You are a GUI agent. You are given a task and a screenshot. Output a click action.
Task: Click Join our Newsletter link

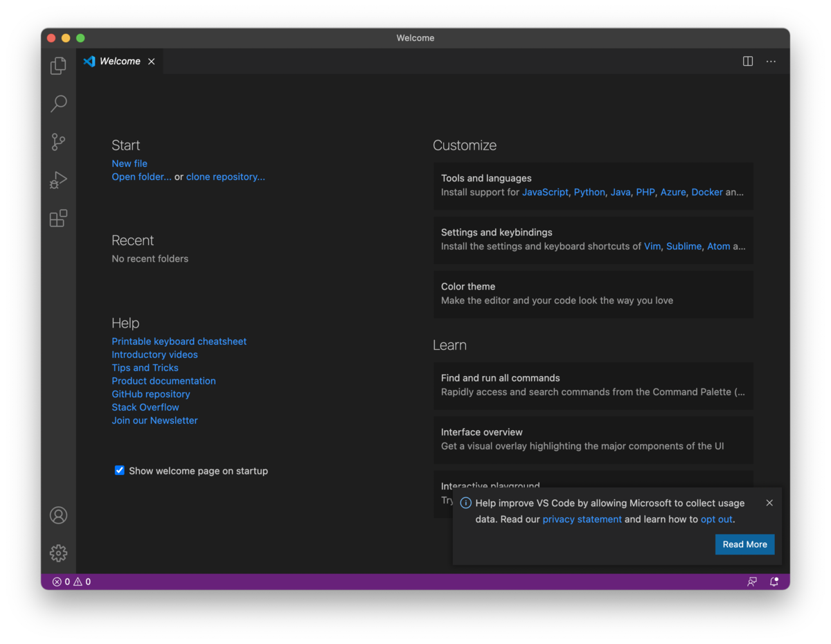point(154,420)
